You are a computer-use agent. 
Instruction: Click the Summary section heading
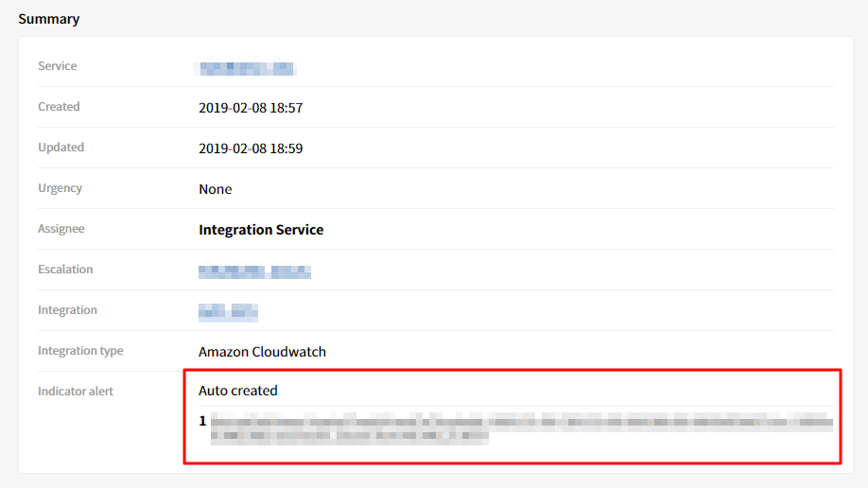(49, 19)
